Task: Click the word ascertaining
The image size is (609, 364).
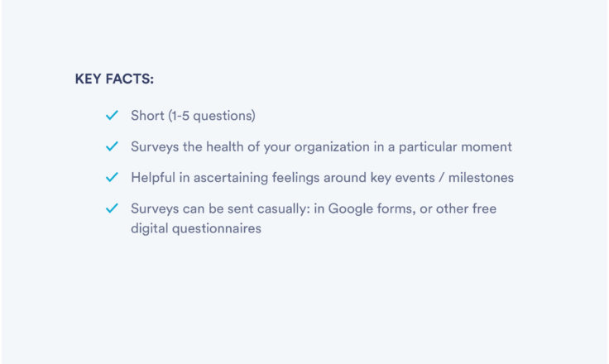Action: coord(231,178)
